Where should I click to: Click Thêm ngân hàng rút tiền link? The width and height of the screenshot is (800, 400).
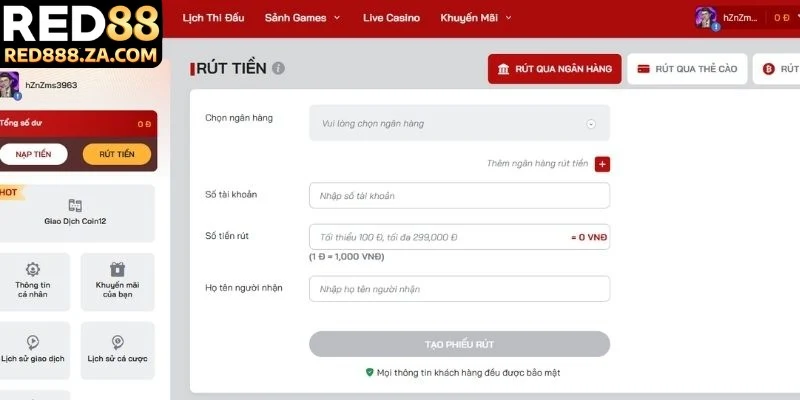coord(537,163)
